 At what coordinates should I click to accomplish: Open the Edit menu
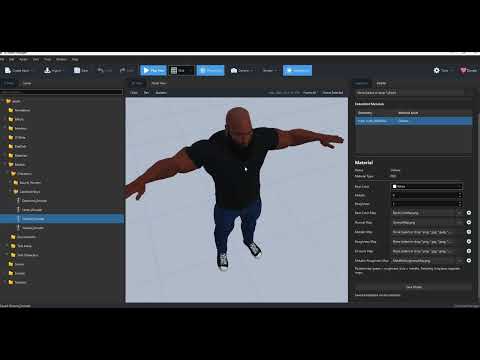(11, 59)
